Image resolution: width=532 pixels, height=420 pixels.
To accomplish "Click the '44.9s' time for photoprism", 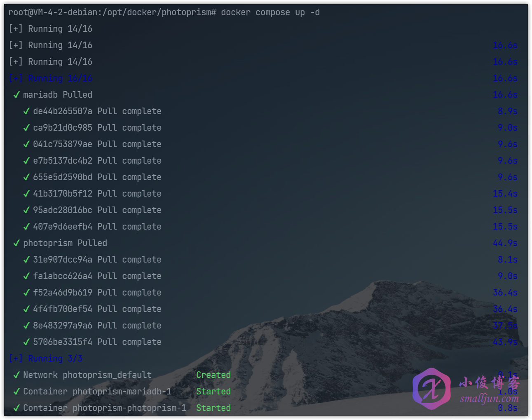I will [x=505, y=243].
